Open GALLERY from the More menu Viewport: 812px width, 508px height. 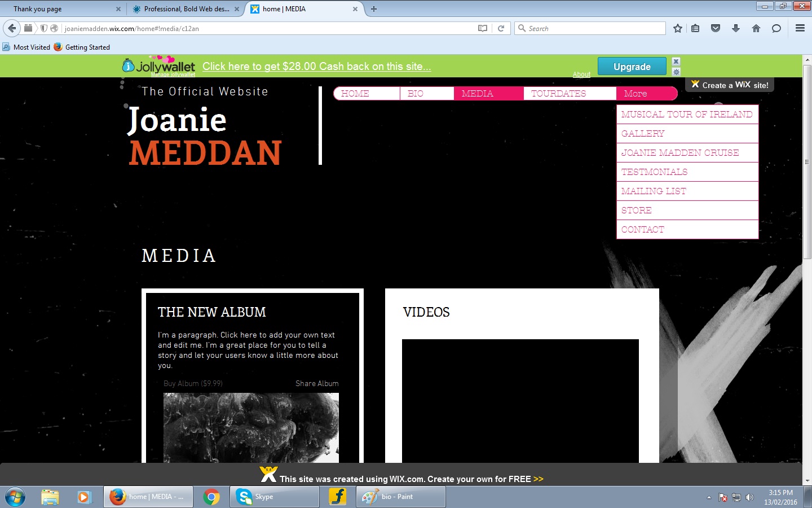pos(687,134)
